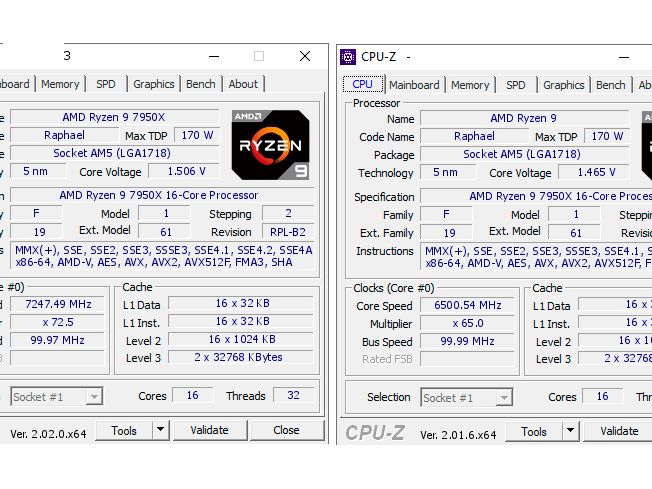Click the empty Rated FSB field in right window

click(x=467, y=359)
